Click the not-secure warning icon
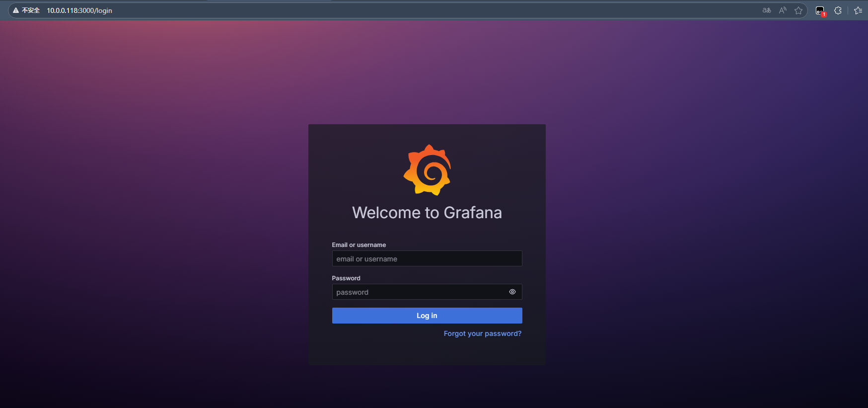 click(x=16, y=10)
